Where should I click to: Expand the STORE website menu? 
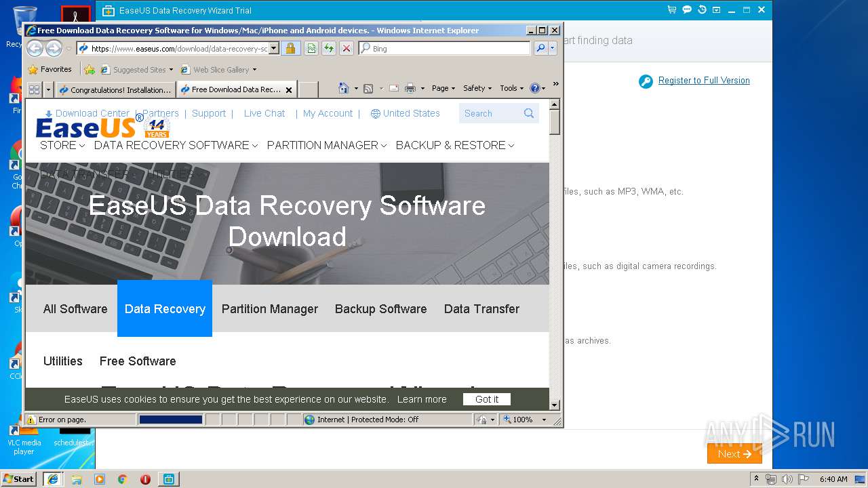coord(62,145)
